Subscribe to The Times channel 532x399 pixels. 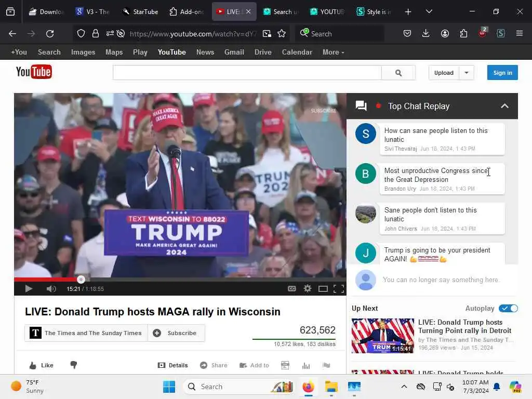pos(176,333)
